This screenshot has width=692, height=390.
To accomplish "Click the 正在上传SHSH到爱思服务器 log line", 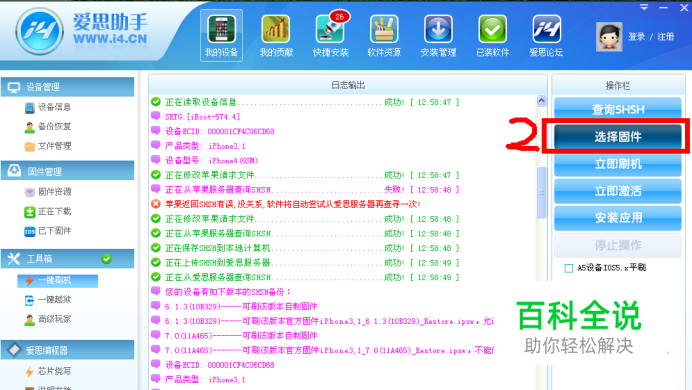I will point(312,263).
